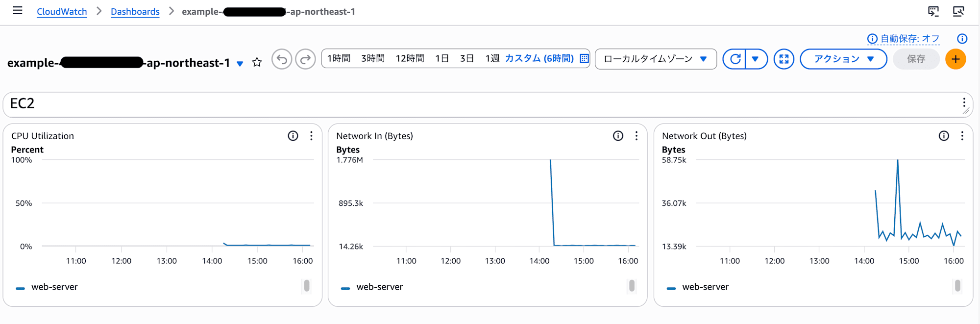This screenshot has width=980, height=324.
Task: Open the hamburger navigation menu
Action: click(18, 10)
